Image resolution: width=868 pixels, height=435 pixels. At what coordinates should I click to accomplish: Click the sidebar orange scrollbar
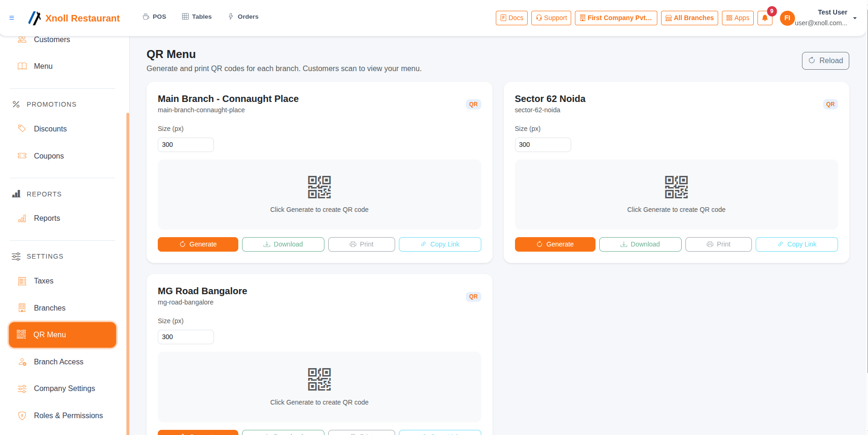(x=128, y=274)
